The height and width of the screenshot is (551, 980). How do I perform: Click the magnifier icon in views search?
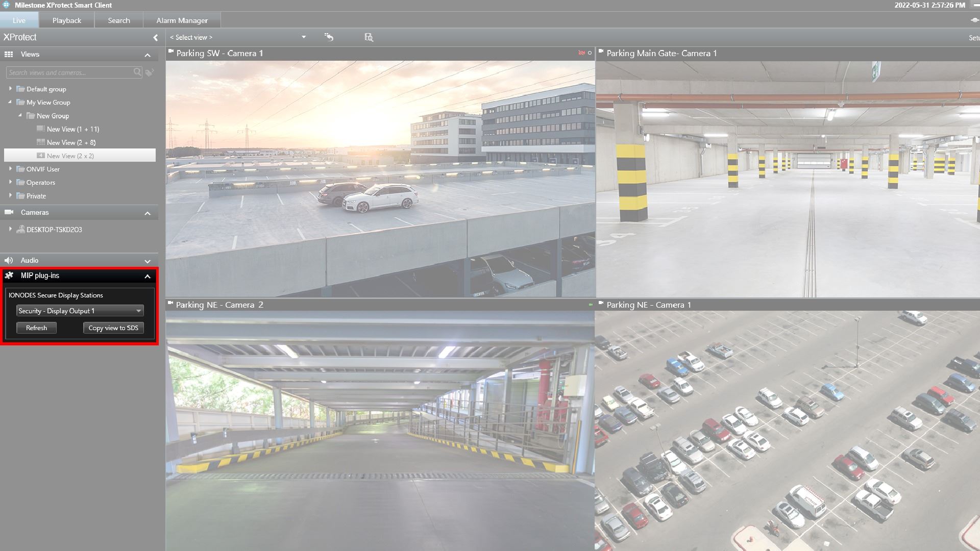click(137, 72)
